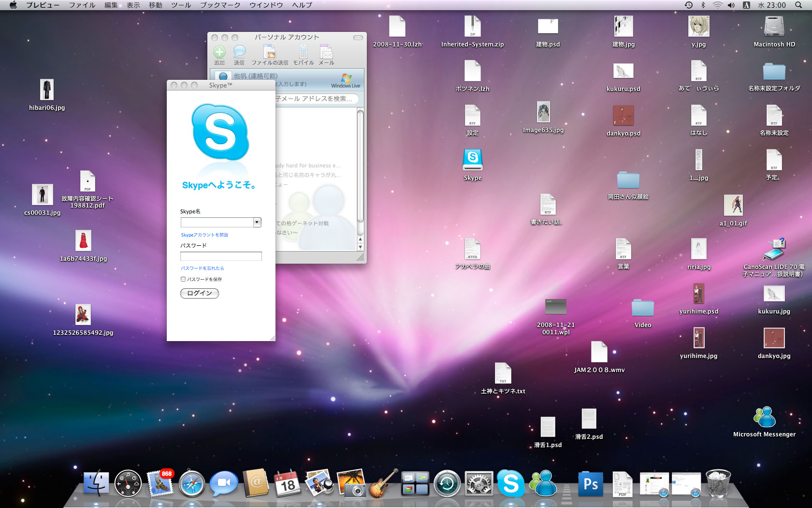
Task: Click the ログイン button in Skype
Action: 200,293
